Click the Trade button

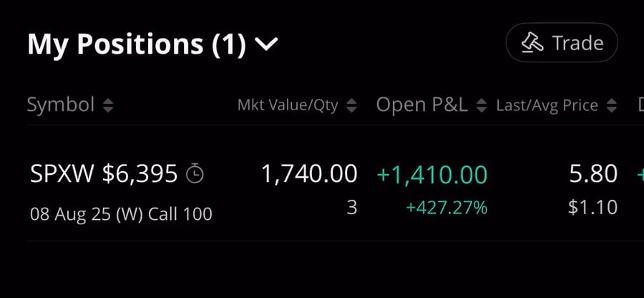(562, 43)
